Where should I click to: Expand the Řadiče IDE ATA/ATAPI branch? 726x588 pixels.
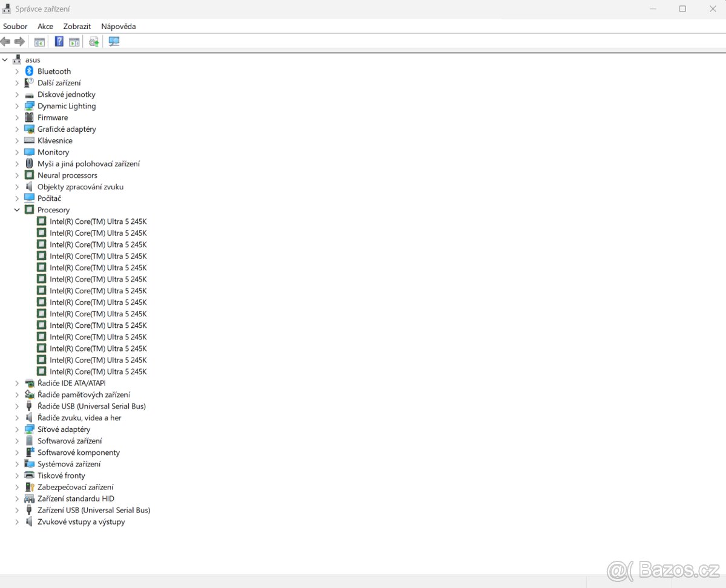[17, 383]
